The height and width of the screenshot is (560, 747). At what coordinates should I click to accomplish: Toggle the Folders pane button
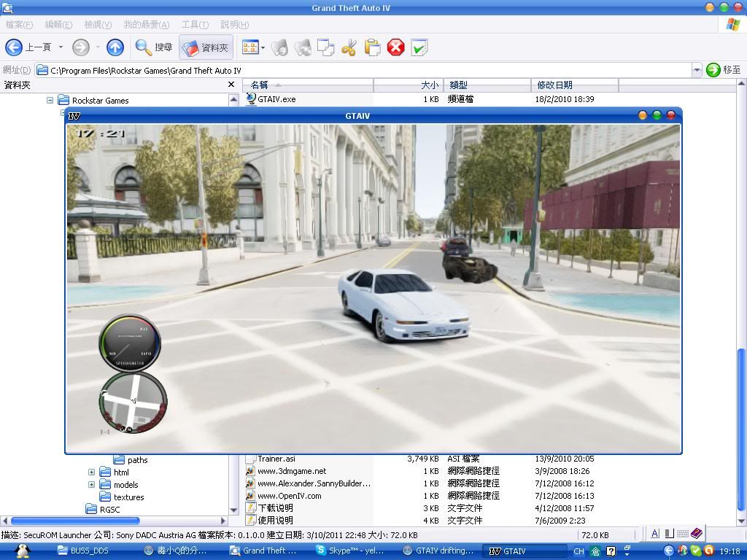pyautogui.click(x=206, y=47)
